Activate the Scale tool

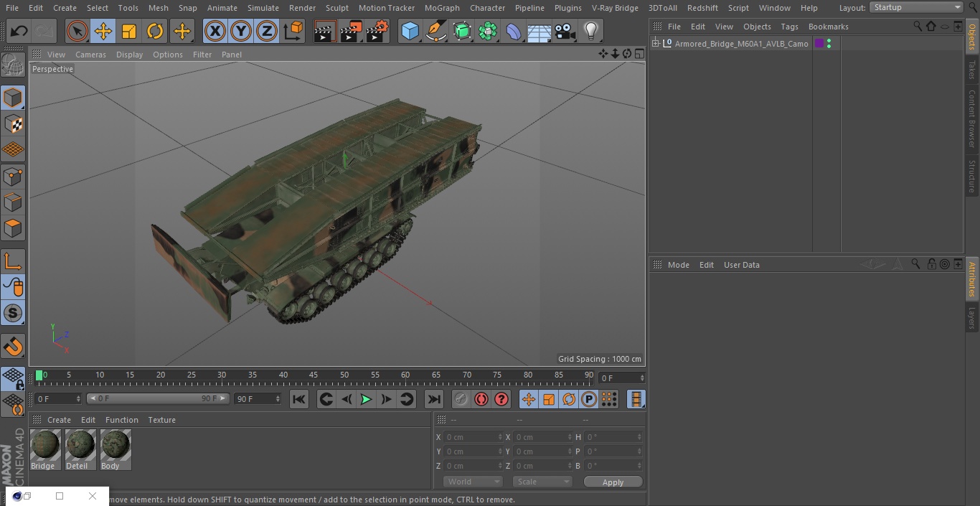click(129, 31)
